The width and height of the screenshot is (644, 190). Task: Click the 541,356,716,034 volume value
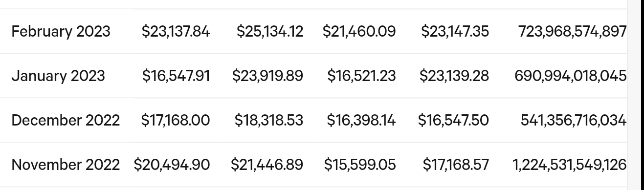574,120
